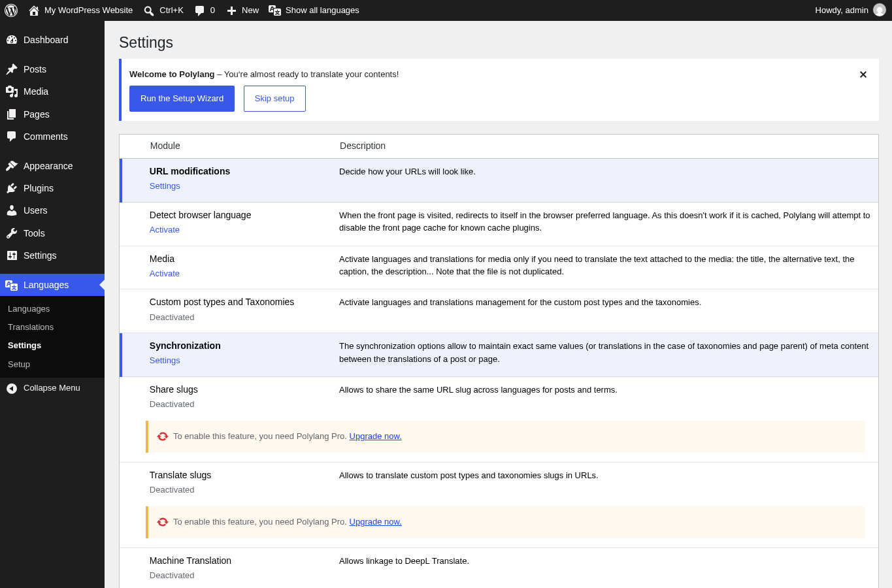Dismiss the Welcome to Polylang notice

[x=863, y=74]
